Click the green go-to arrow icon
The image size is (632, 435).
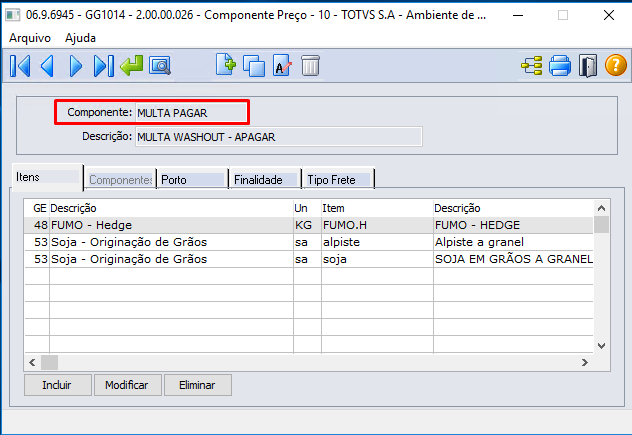pyautogui.click(x=131, y=66)
